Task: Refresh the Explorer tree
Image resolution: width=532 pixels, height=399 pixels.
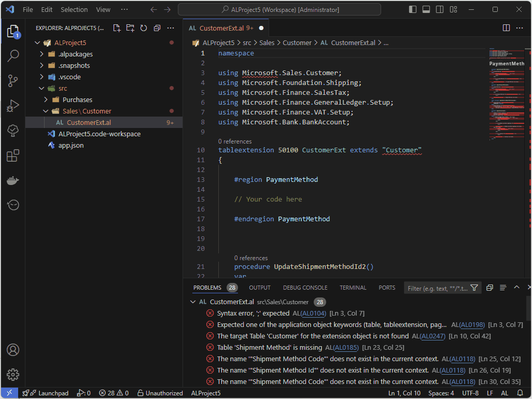Action: click(x=144, y=28)
